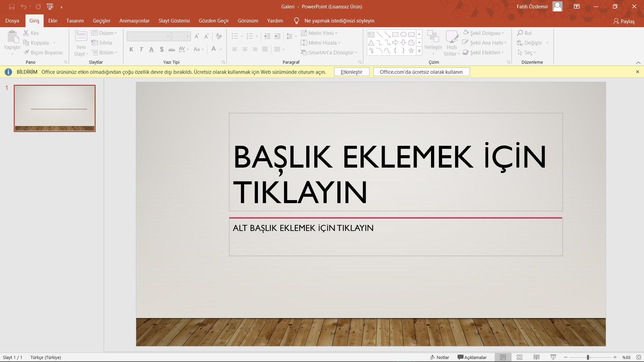Toggle text shadow (S) formatting
Viewport: 644px width, 362px height.
pos(162,49)
